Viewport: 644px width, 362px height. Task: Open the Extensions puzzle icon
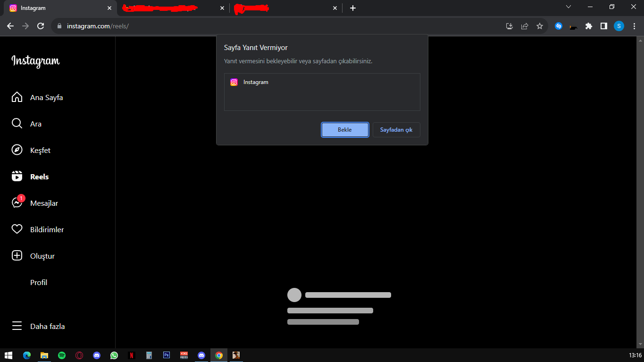pyautogui.click(x=589, y=26)
